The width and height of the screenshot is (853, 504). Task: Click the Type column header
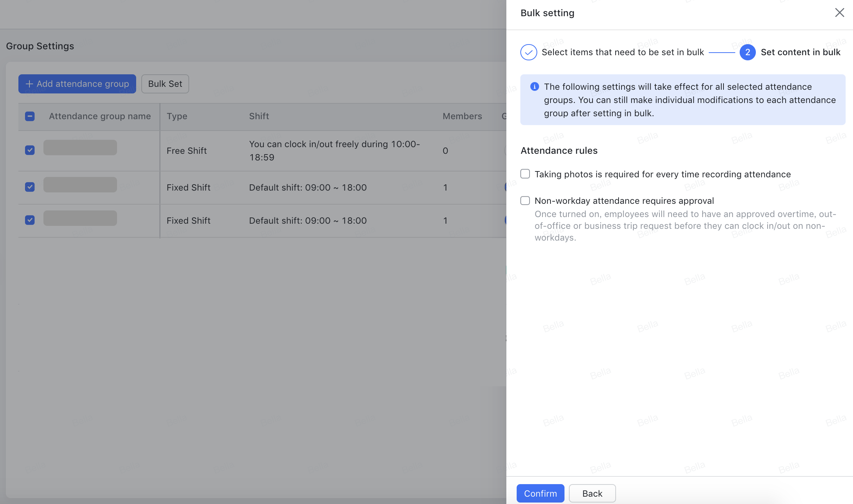pyautogui.click(x=177, y=116)
